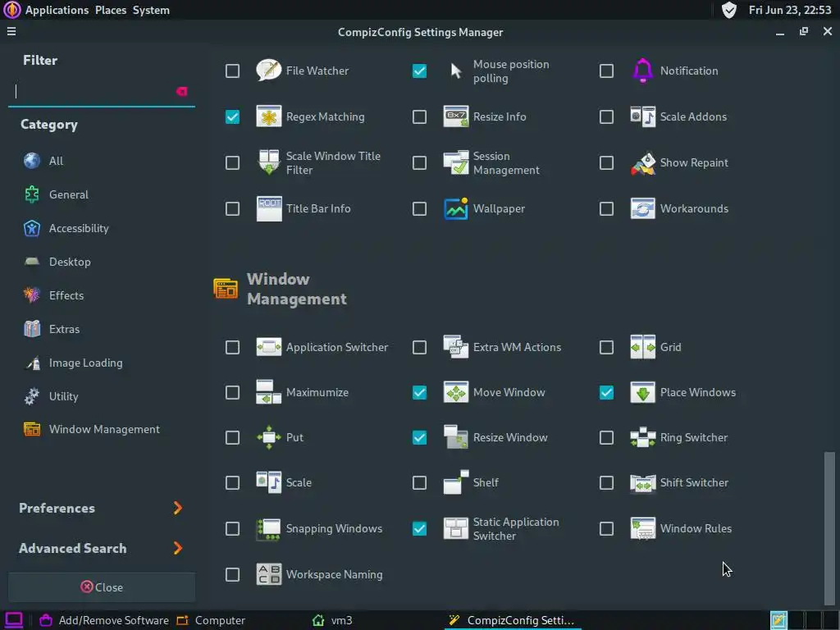Screen dimensions: 840x630
Task: Open the hamburger menu in title bar
Action: pos(11,32)
